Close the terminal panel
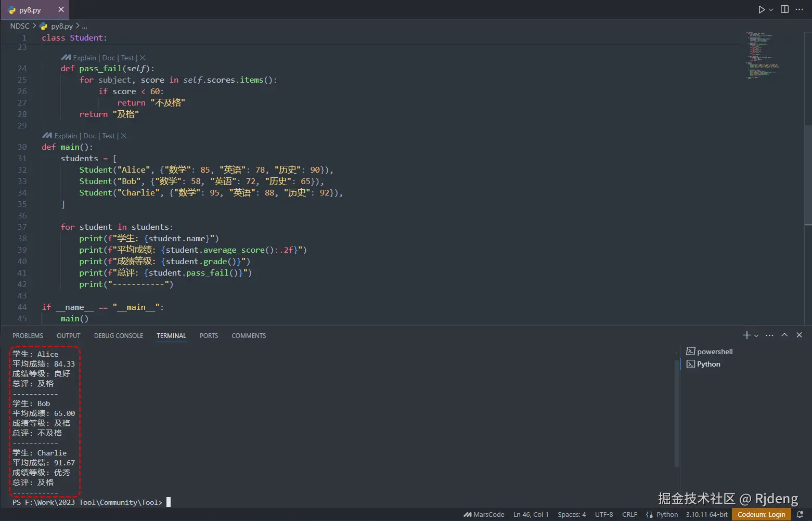This screenshot has width=812, height=521. [x=800, y=335]
